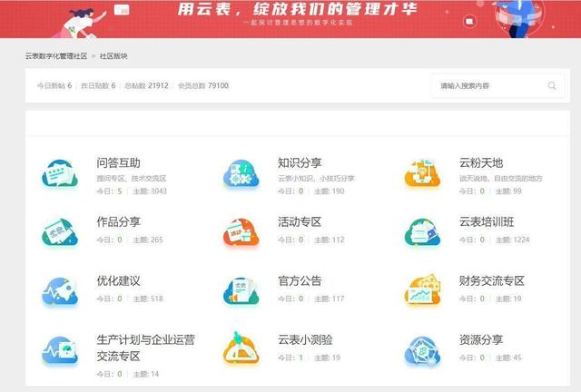Click the search magnifier icon

click(x=552, y=86)
